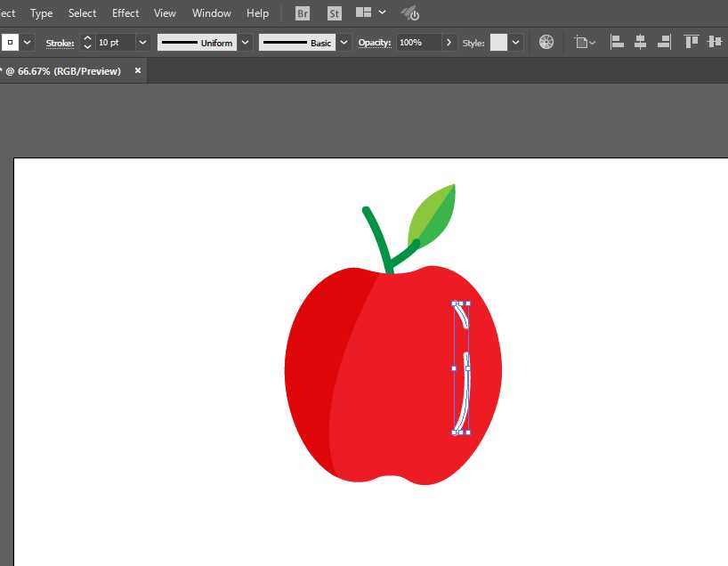Click the Stroke label link
The image size is (728, 566).
60,43
